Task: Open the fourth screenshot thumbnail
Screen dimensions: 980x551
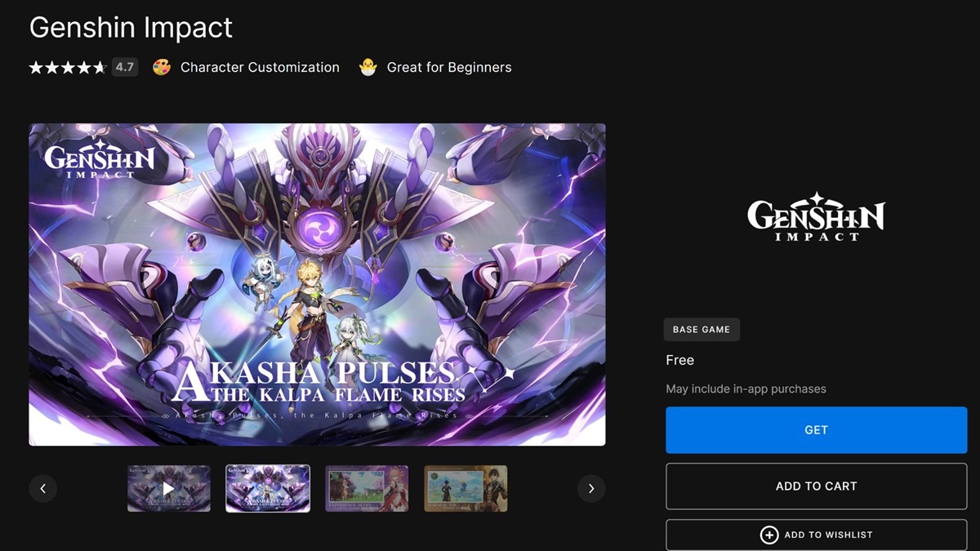Action: (x=465, y=488)
